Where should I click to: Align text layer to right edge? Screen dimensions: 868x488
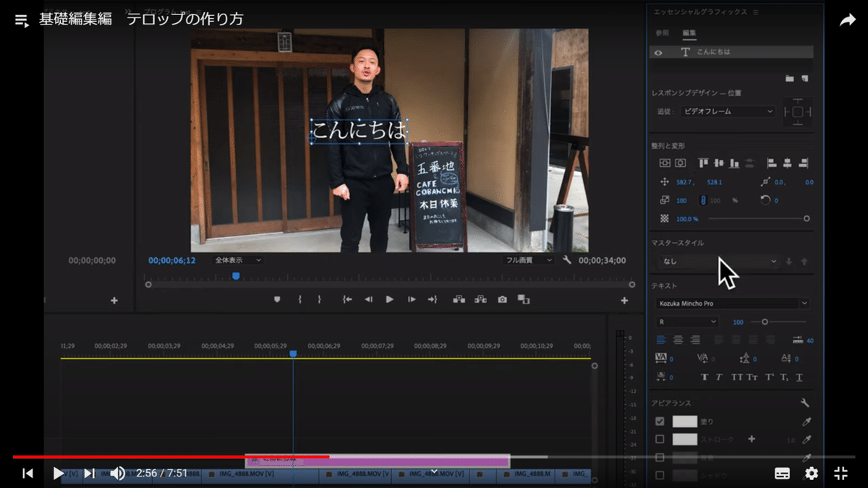tap(803, 163)
